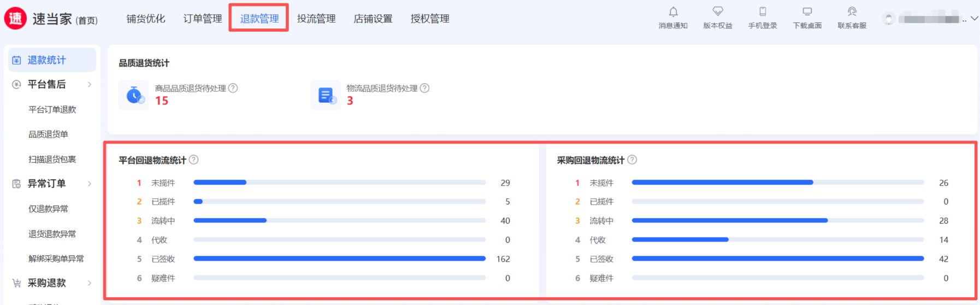Switch to the 订单管理 tab
This screenshot has height=305, width=980.
pyautogui.click(x=202, y=19)
